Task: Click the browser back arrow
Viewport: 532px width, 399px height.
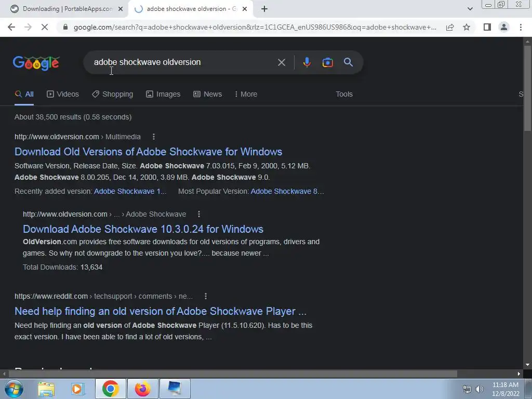Action: pos(11,27)
